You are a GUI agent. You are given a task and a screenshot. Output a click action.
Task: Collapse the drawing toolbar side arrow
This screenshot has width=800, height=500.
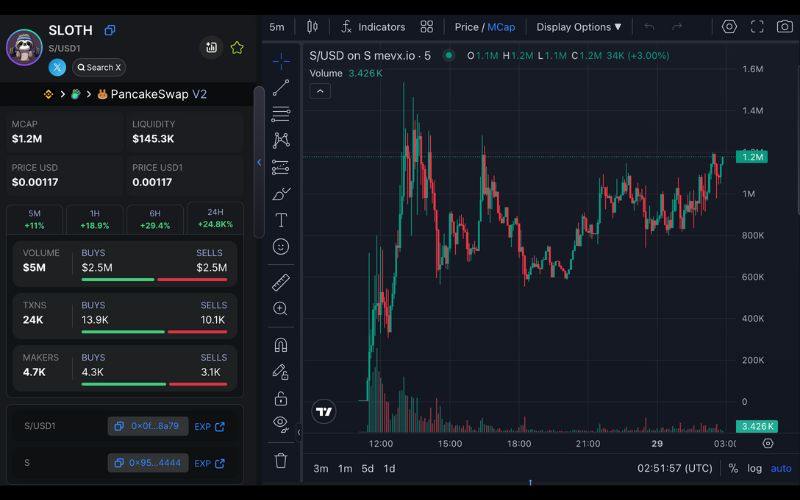pos(299,433)
